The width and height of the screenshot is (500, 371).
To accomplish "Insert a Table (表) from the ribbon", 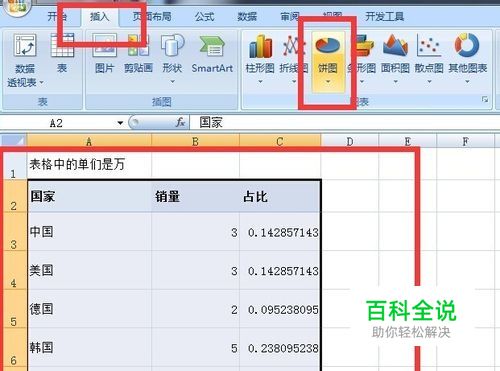I will 62,53.
